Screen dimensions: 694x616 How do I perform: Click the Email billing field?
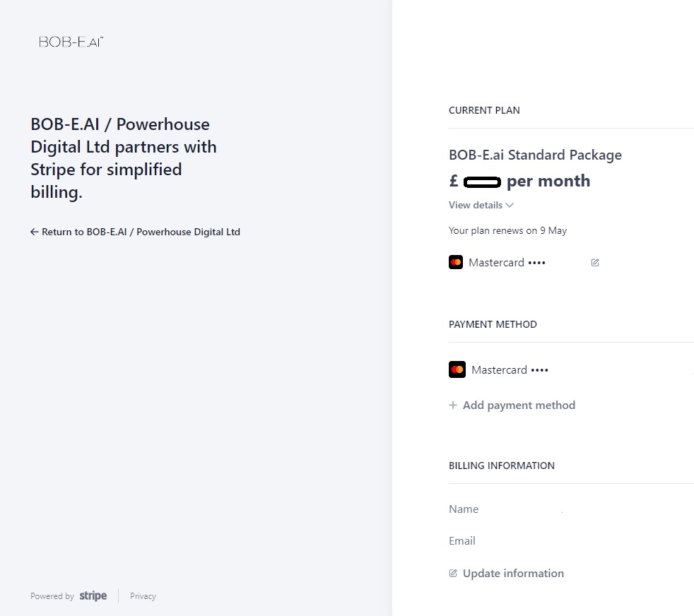tap(462, 541)
